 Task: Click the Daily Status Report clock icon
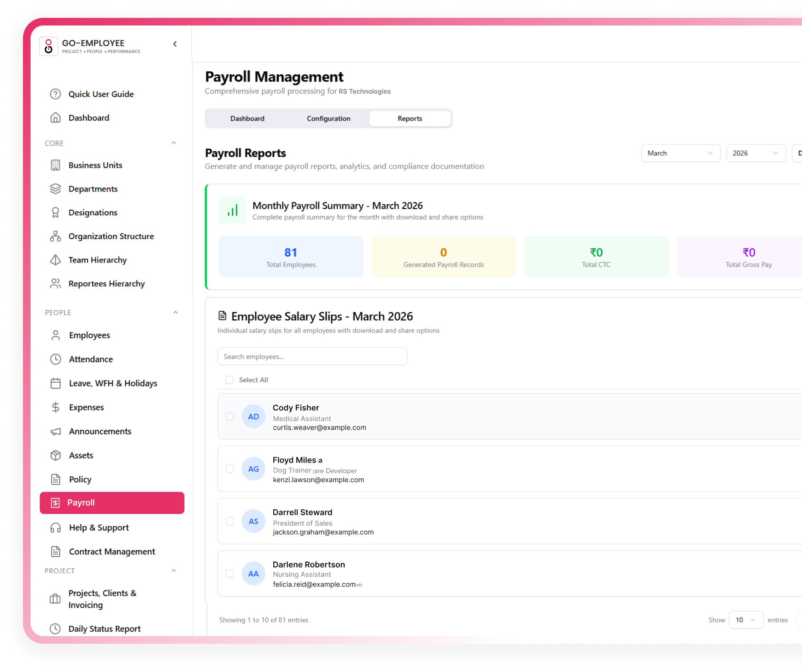pyautogui.click(x=55, y=629)
